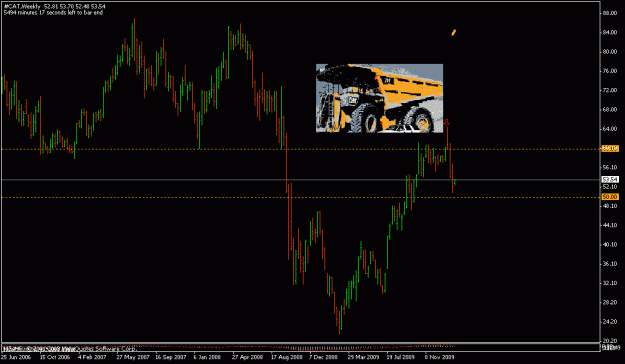Click the 72.00 price axis label

click(x=610, y=91)
